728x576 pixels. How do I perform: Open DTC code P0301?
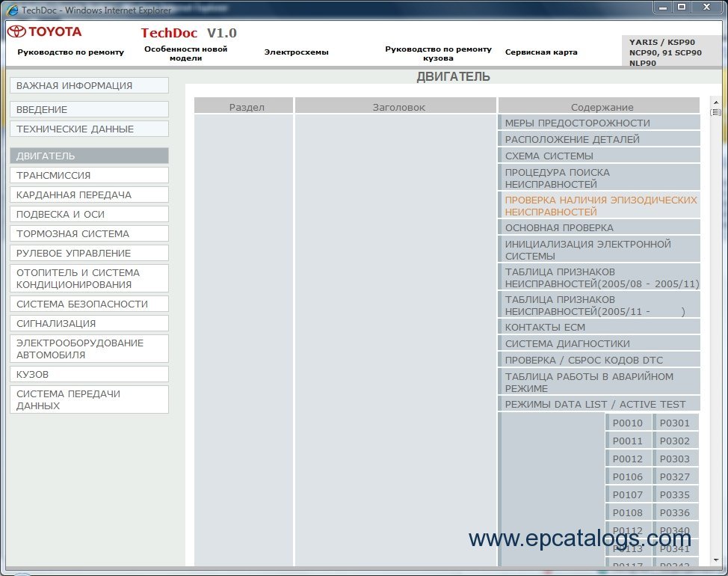(675, 423)
